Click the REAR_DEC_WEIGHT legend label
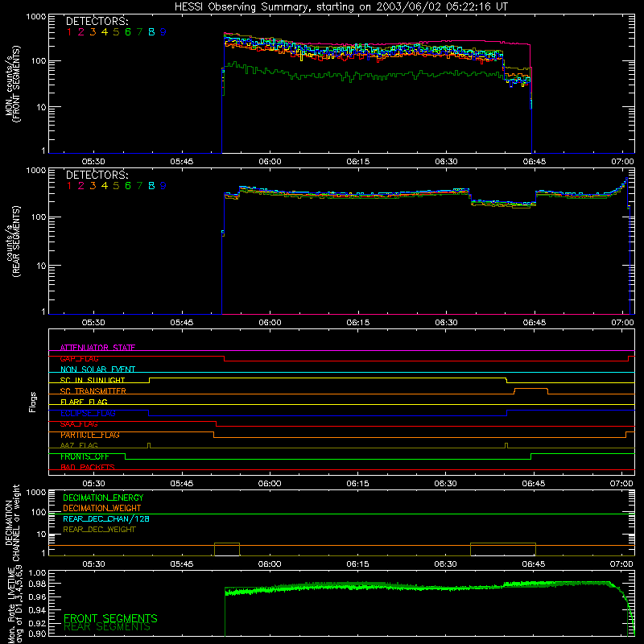Screen dimensions: 644x644 tap(99, 530)
